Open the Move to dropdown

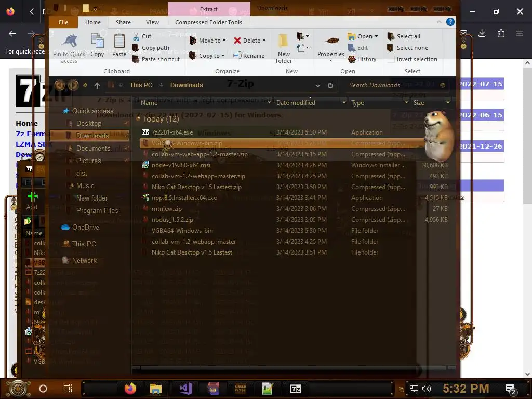208,41
